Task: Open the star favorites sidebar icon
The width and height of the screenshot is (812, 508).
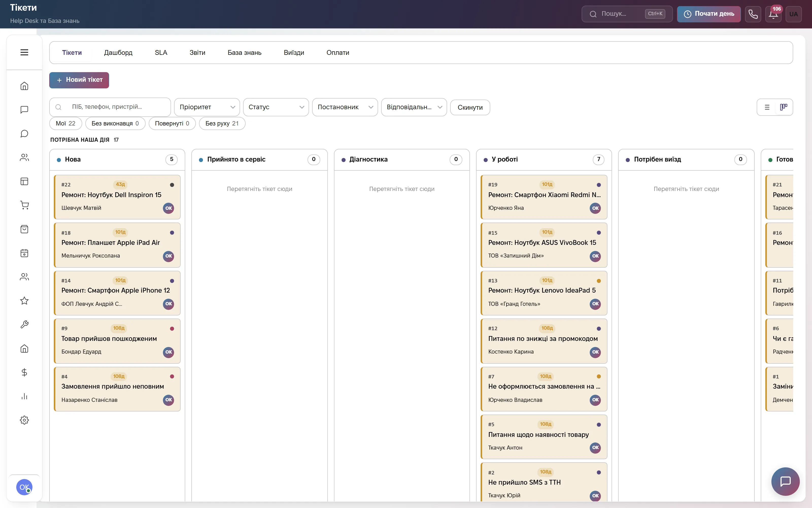Action: (x=24, y=301)
